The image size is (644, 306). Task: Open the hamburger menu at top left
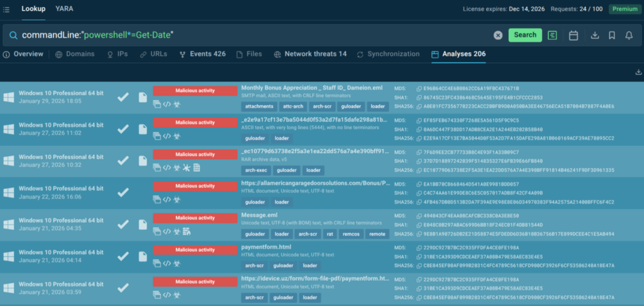click(x=6, y=9)
